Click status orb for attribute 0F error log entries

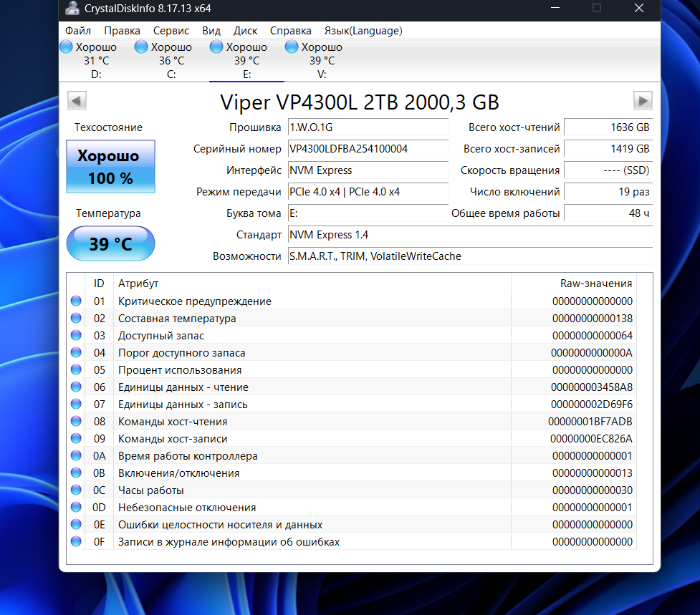(76, 542)
